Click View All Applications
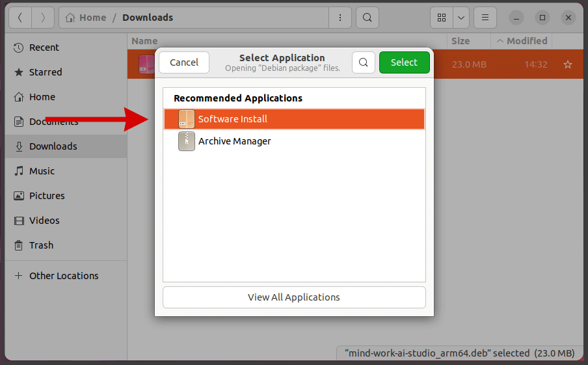The height and width of the screenshot is (365, 588). click(x=294, y=297)
